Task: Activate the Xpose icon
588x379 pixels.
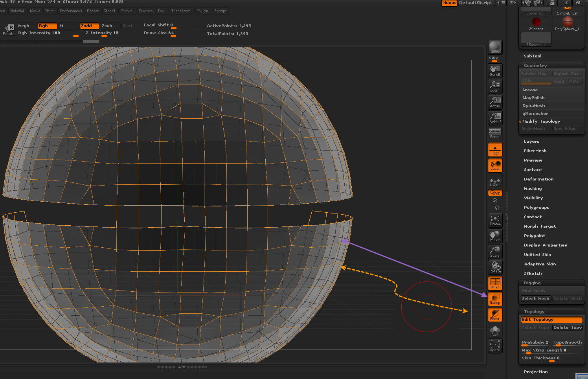Action: point(495,346)
